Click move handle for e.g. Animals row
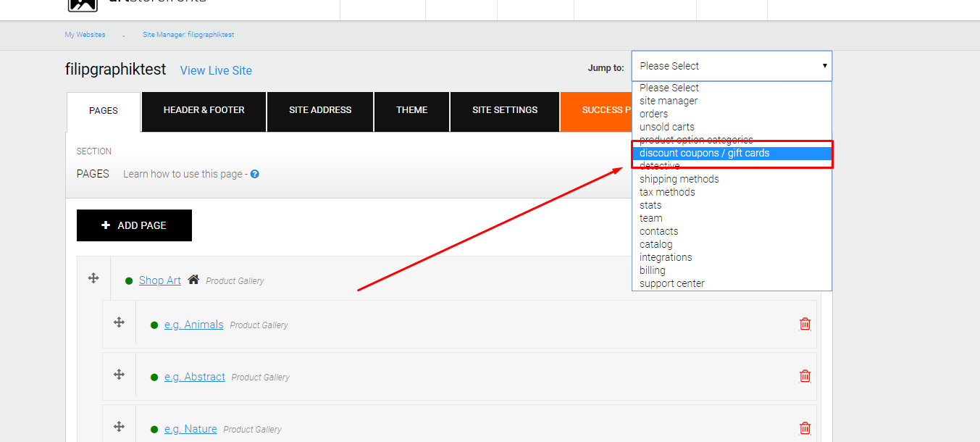Viewport: 980px width, 442px height. (x=120, y=322)
